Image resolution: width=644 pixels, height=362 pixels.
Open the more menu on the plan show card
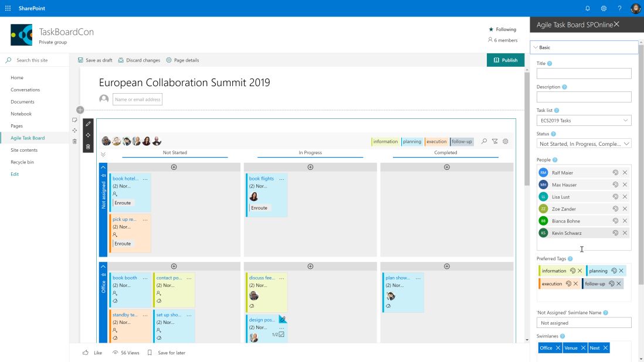tap(418, 278)
